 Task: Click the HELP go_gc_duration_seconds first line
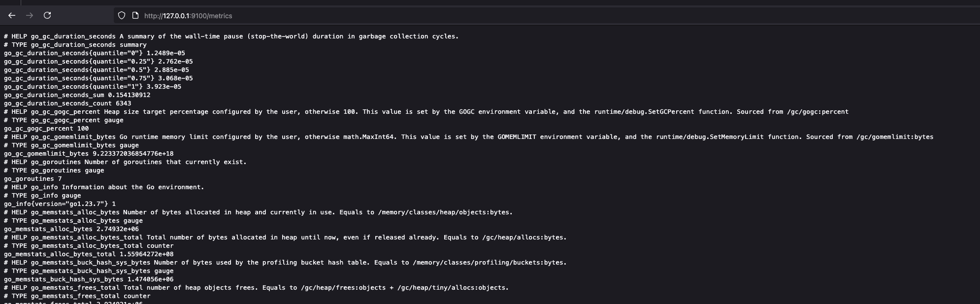(231, 36)
